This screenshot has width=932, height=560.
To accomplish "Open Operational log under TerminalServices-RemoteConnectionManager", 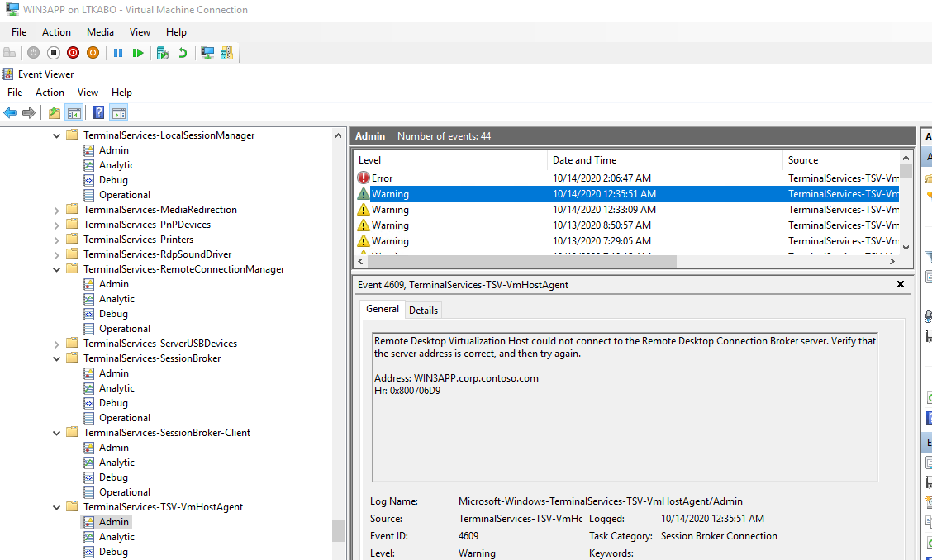I will tap(124, 329).
